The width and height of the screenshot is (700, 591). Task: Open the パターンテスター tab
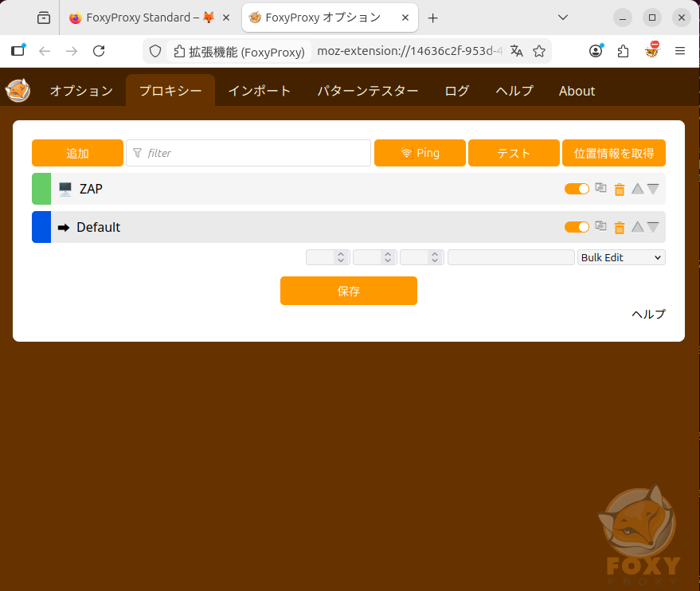(x=368, y=91)
